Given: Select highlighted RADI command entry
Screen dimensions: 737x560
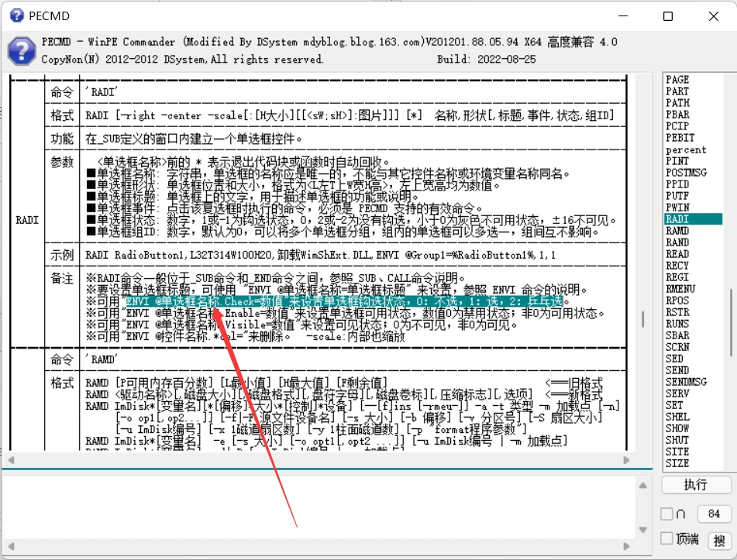Looking at the screenshot, I should pos(693,219).
